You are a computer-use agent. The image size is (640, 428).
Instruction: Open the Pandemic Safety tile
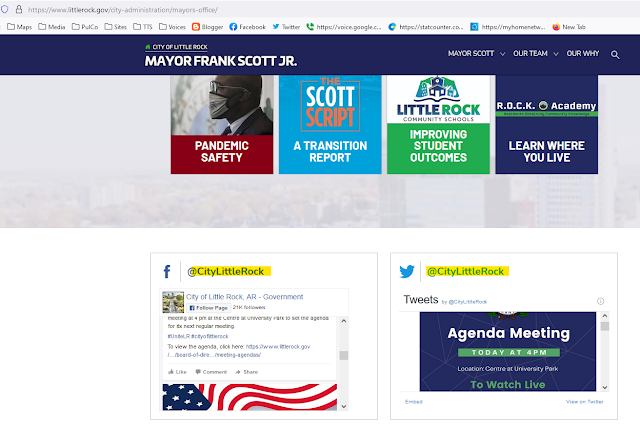(222, 124)
